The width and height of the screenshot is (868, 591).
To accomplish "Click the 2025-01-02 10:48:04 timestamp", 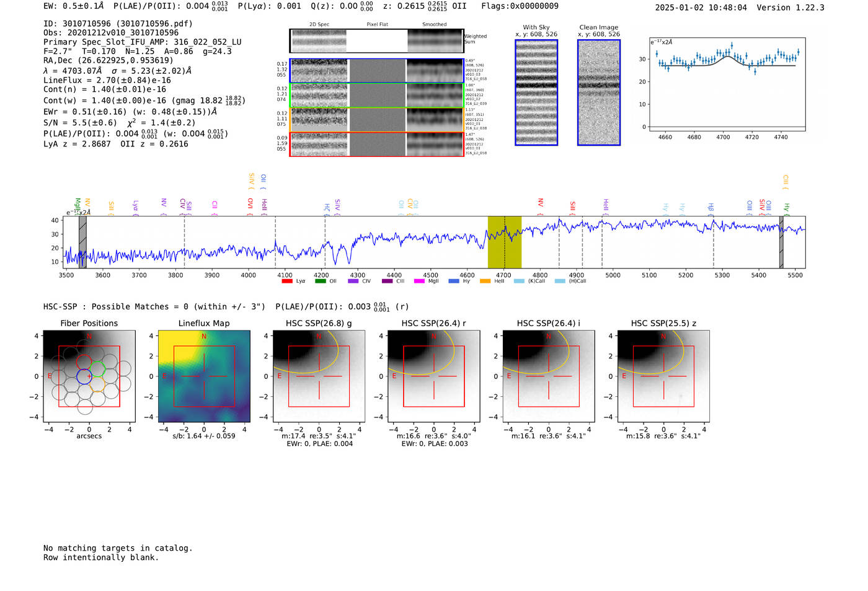I will tap(701, 7).
